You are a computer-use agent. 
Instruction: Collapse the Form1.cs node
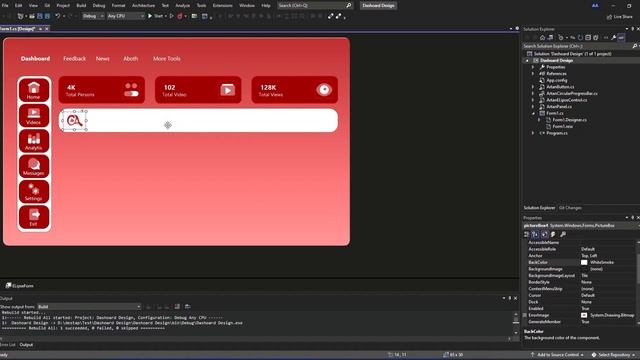tap(533, 113)
